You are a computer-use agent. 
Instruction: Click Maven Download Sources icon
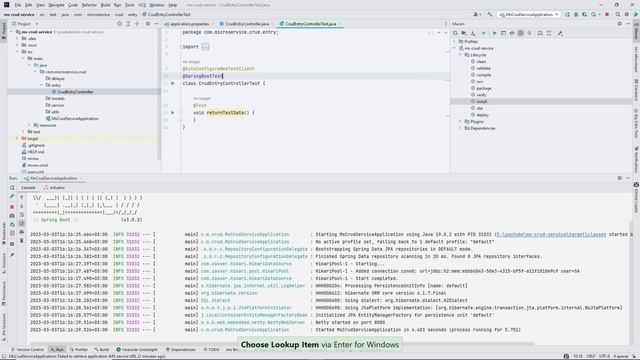tap(473, 33)
